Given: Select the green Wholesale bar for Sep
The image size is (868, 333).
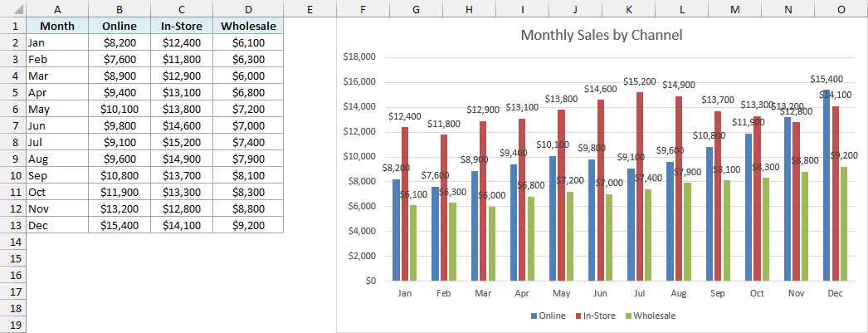Looking at the screenshot, I should [x=727, y=231].
